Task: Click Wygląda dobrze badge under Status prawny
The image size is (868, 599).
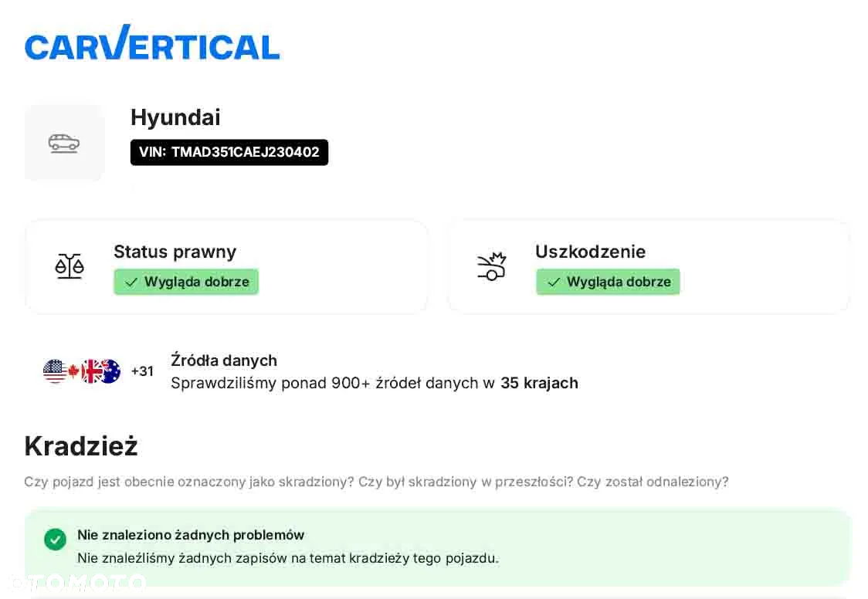Action: click(186, 282)
